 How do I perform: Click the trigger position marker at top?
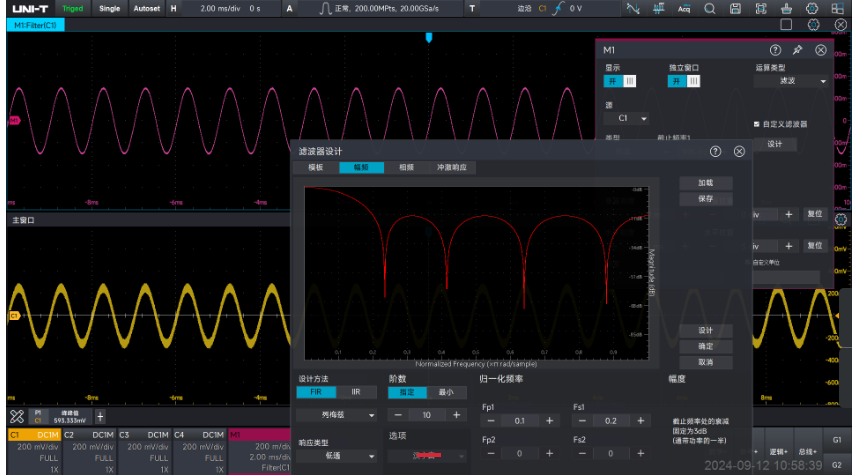429,38
